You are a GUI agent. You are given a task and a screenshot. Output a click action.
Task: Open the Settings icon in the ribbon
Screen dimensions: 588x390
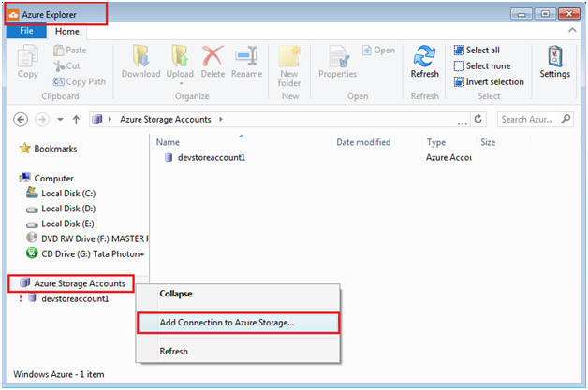coord(554,56)
